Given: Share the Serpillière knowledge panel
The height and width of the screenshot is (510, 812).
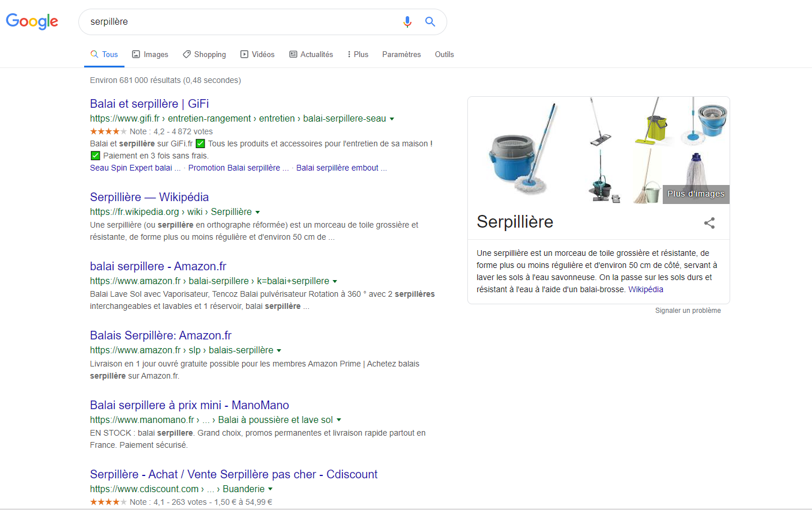Looking at the screenshot, I should point(709,223).
